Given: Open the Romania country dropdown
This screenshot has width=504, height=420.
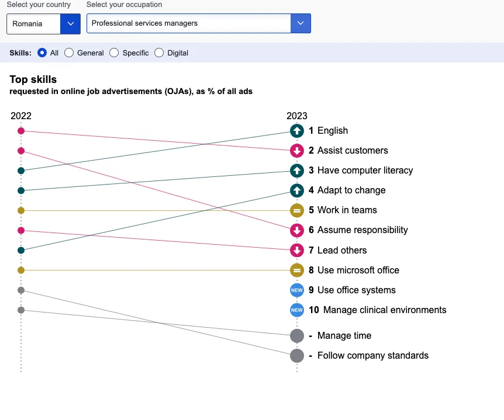Looking at the screenshot, I should [43, 24].
